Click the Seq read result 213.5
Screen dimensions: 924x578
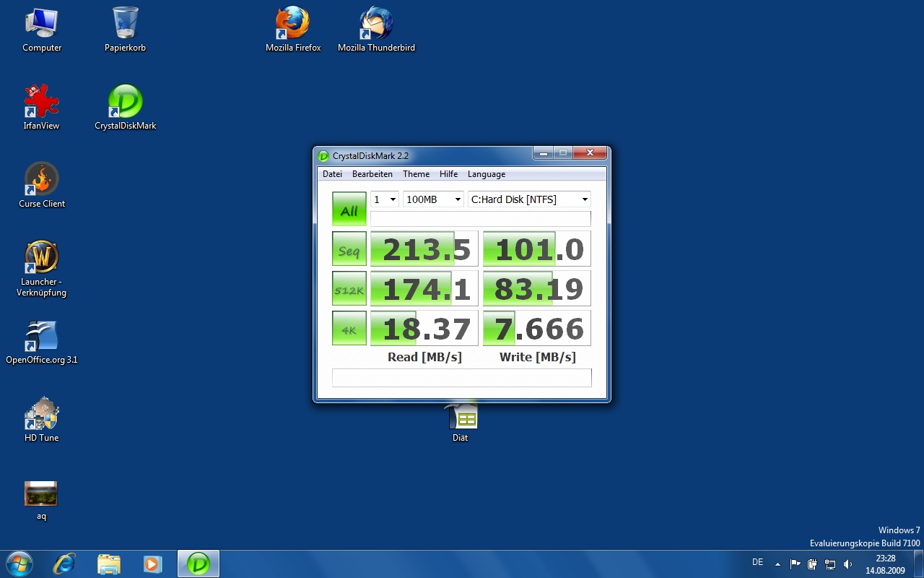click(x=424, y=249)
